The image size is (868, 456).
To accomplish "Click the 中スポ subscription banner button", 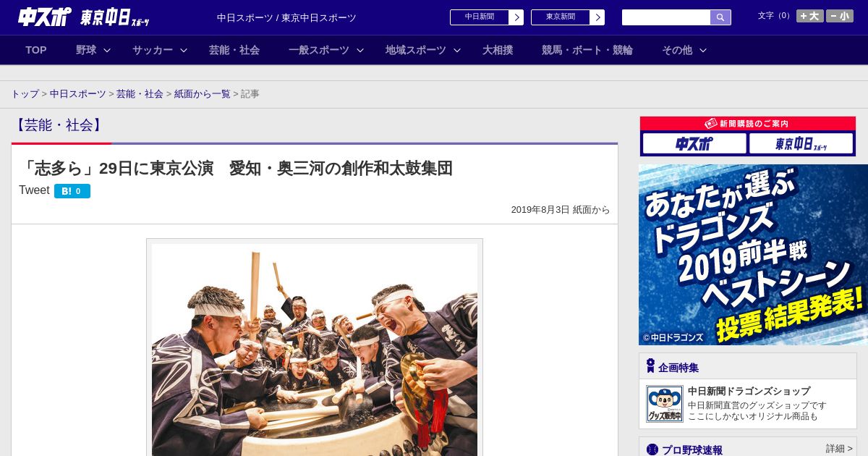I will 694,143.
